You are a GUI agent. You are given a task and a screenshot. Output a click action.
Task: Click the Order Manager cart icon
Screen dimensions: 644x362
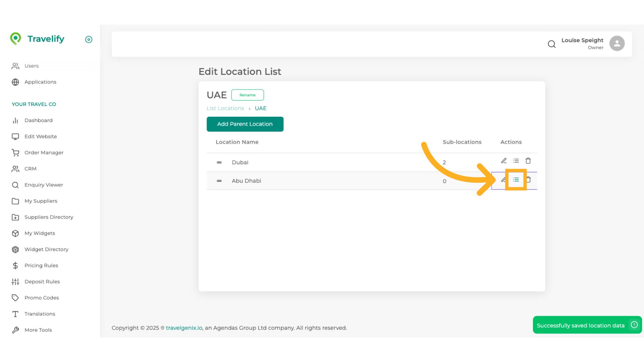tap(15, 153)
